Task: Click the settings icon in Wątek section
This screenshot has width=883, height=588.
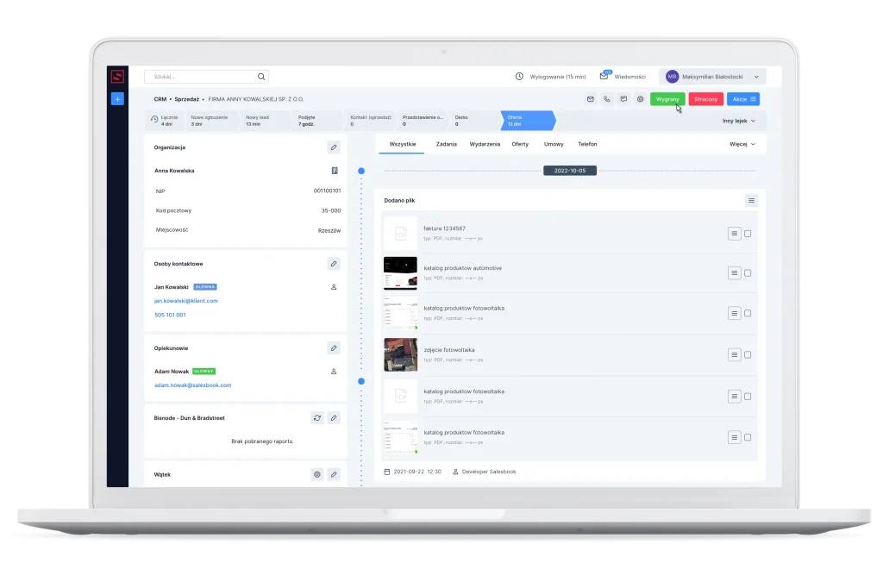Action: (x=317, y=474)
